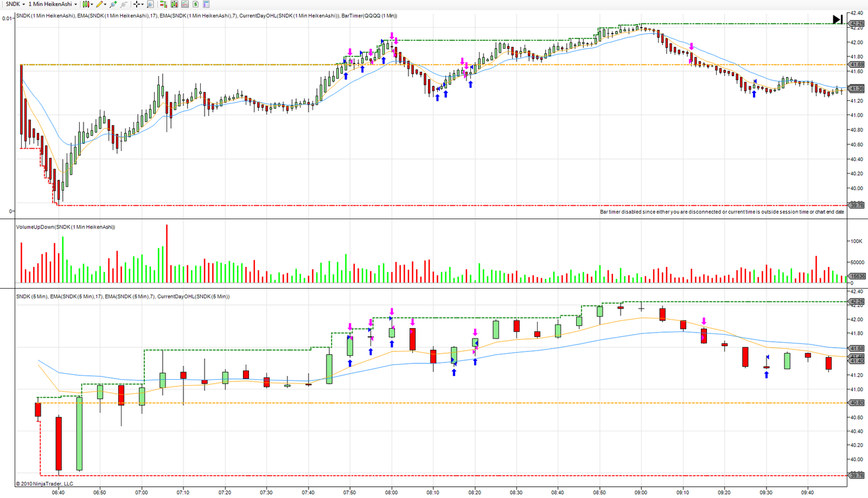Click the 09:00 time axis label

tap(641, 493)
